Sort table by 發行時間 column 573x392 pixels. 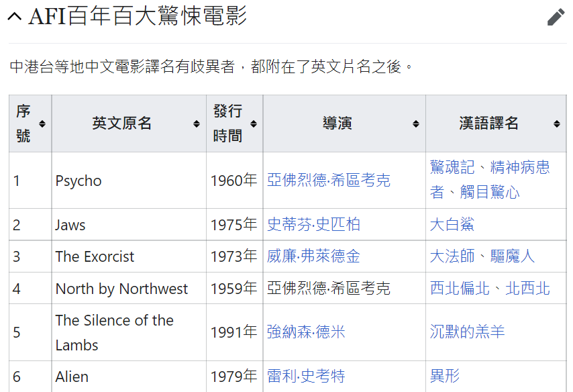[253, 124]
